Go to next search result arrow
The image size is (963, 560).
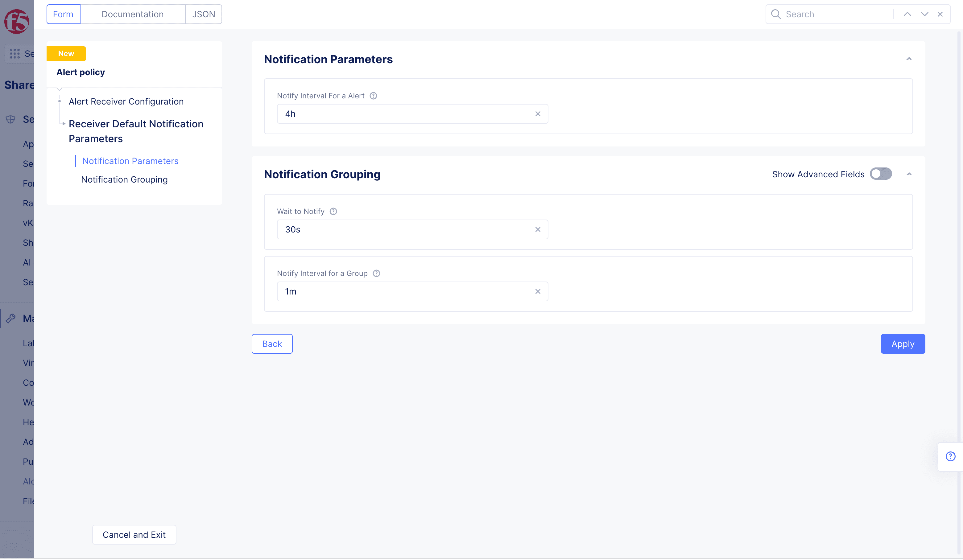(924, 14)
